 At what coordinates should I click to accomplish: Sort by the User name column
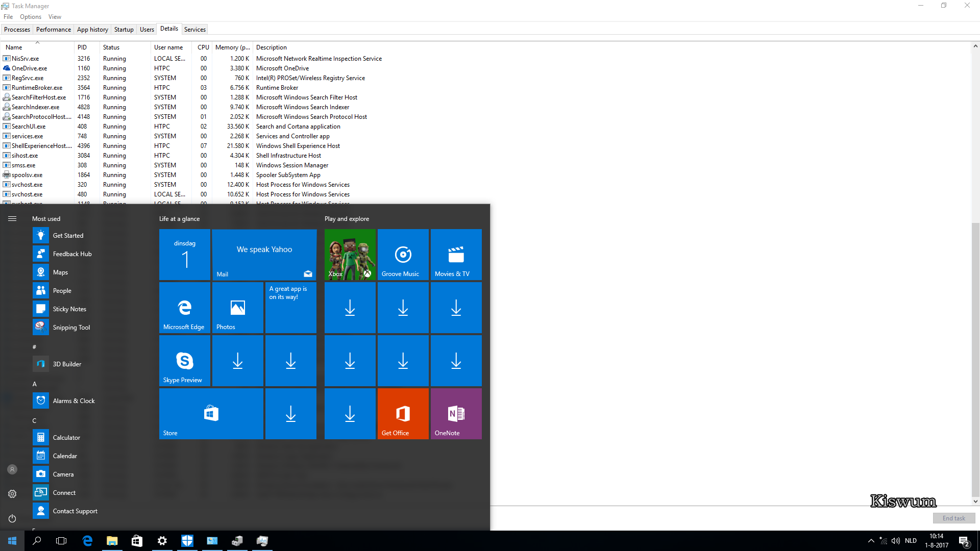pyautogui.click(x=171, y=47)
